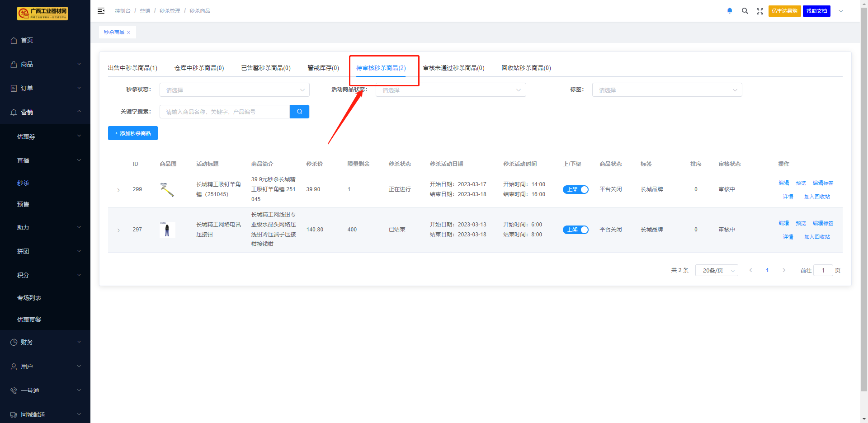
Task: Toggle the 上架 switch for item 297
Action: (576, 230)
